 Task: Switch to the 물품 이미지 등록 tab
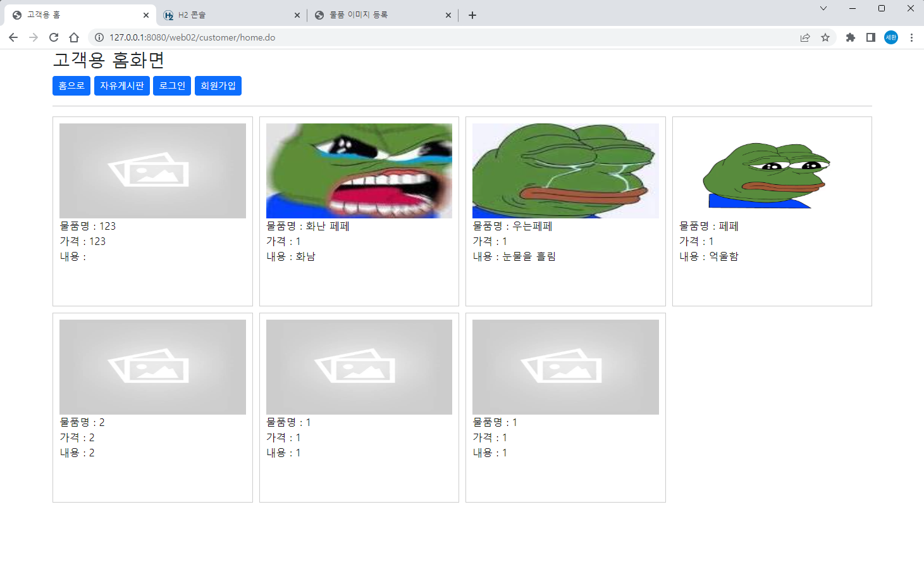383,15
